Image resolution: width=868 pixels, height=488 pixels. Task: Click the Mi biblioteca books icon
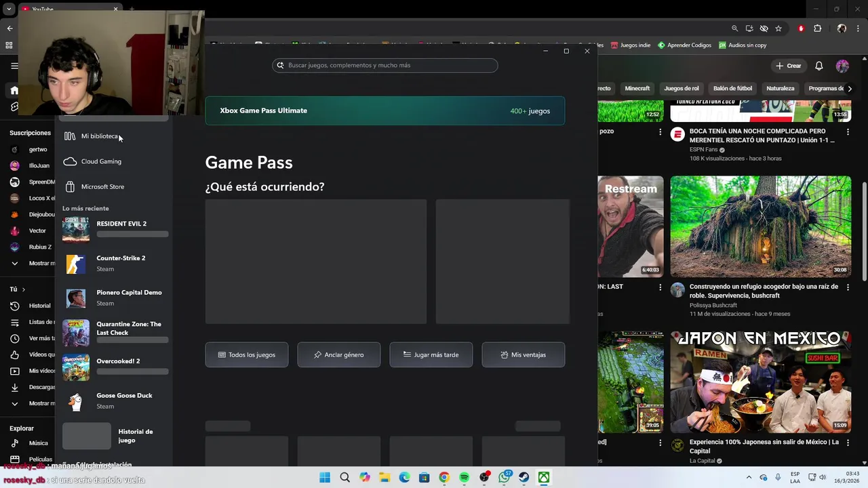pos(70,136)
